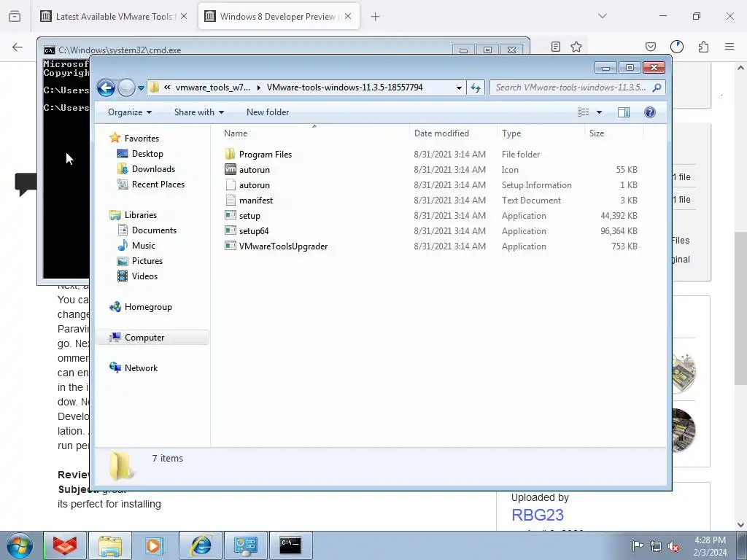The width and height of the screenshot is (747, 560).
Task: Open Downloads in navigation pane
Action: click(x=153, y=169)
